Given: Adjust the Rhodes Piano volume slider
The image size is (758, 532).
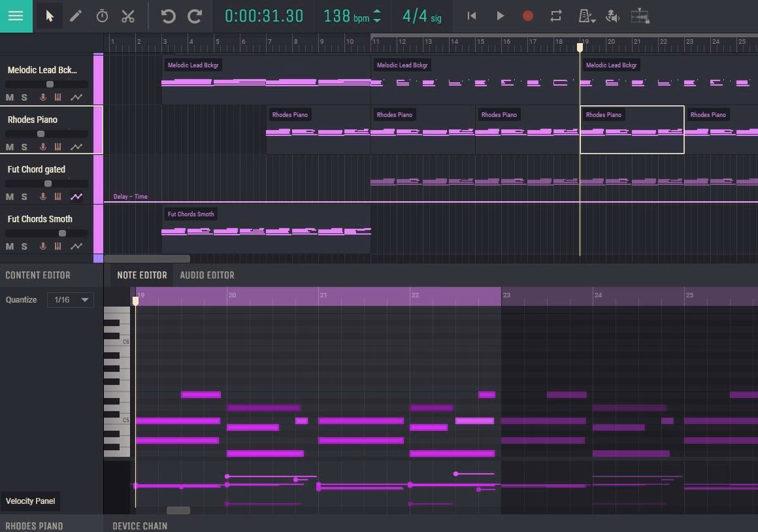Looking at the screenshot, I should coord(41,134).
